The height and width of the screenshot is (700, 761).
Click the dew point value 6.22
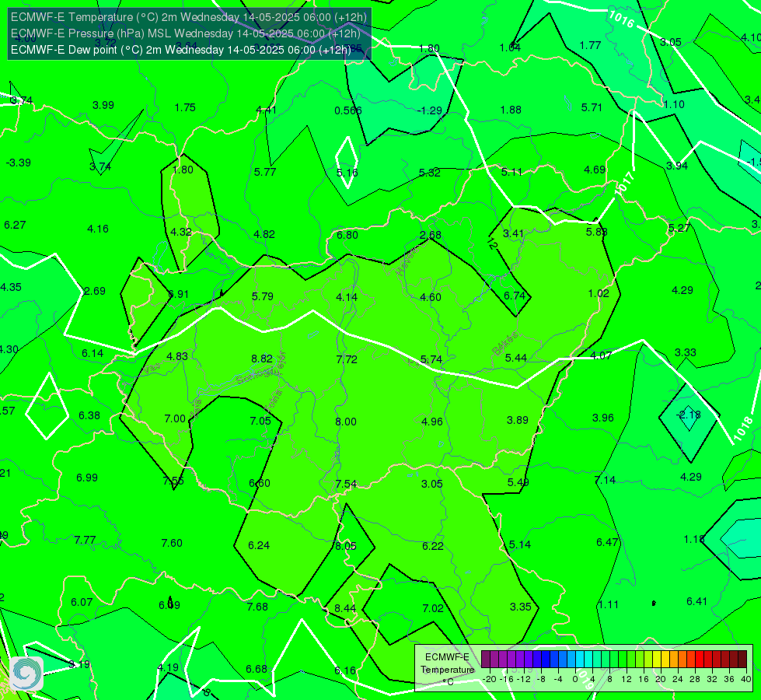point(432,546)
